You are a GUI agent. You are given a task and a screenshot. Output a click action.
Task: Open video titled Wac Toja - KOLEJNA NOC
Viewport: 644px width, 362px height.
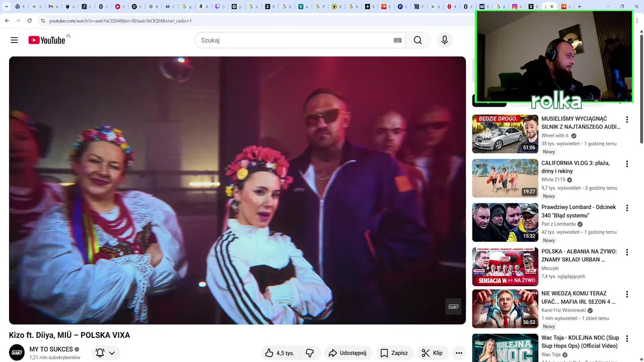pyautogui.click(x=580, y=341)
